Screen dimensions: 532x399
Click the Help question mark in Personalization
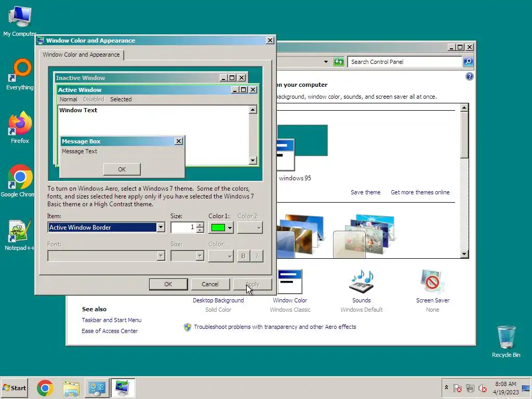coord(469,76)
